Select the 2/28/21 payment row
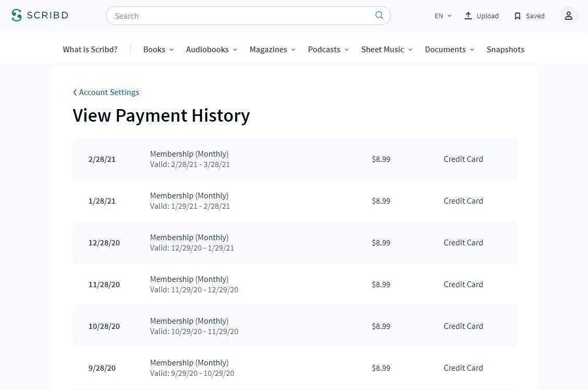This screenshot has width=588, height=390. coord(295,159)
